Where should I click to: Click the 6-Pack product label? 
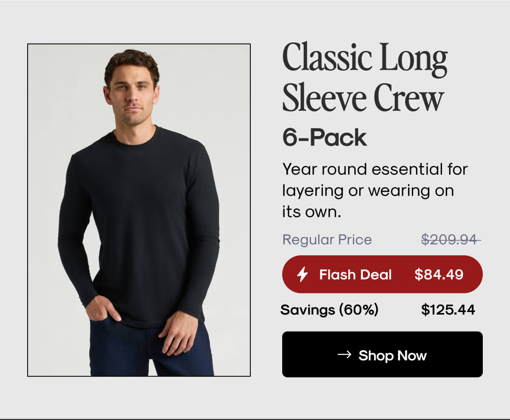pos(324,136)
